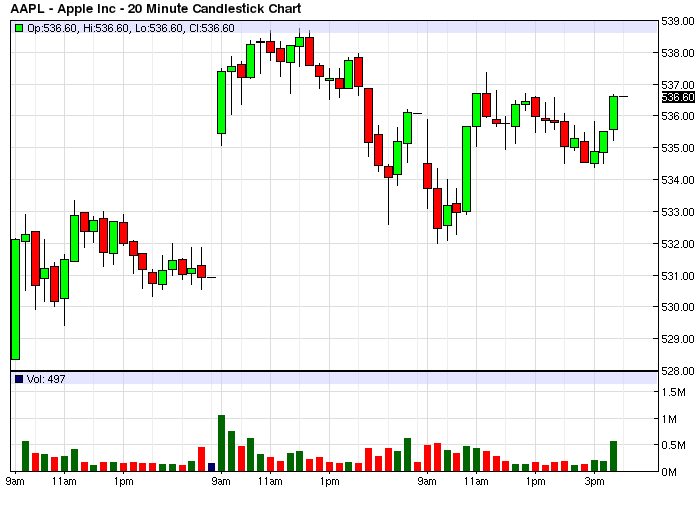Image resolution: width=700 pixels, height=512 pixels.
Task: Click the third day's 9am time label
Action: point(427,482)
